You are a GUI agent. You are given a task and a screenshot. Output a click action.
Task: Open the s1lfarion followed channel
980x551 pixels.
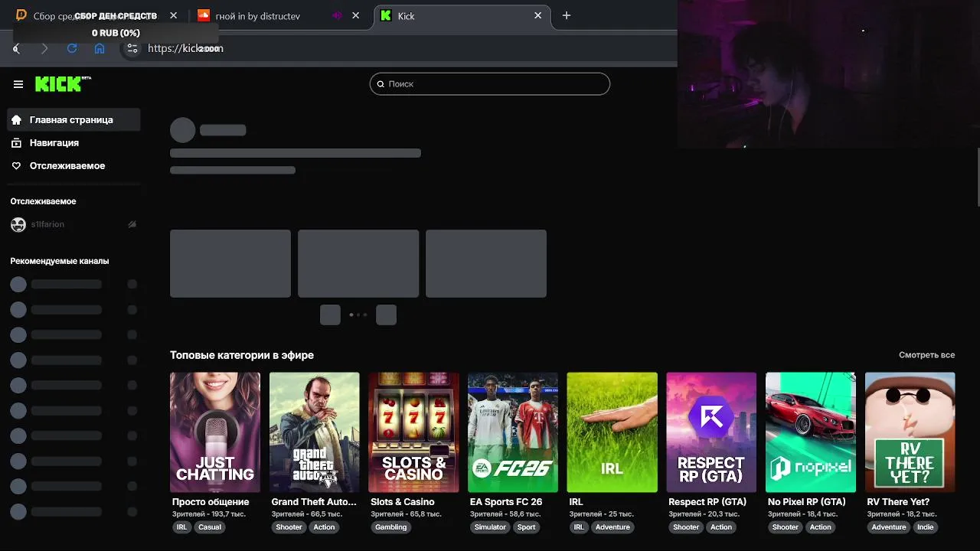tap(73, 224)
